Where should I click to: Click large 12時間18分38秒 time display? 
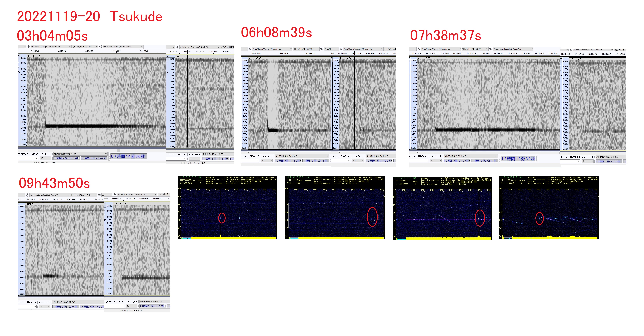pyautogui.click(x=518, y=159)
